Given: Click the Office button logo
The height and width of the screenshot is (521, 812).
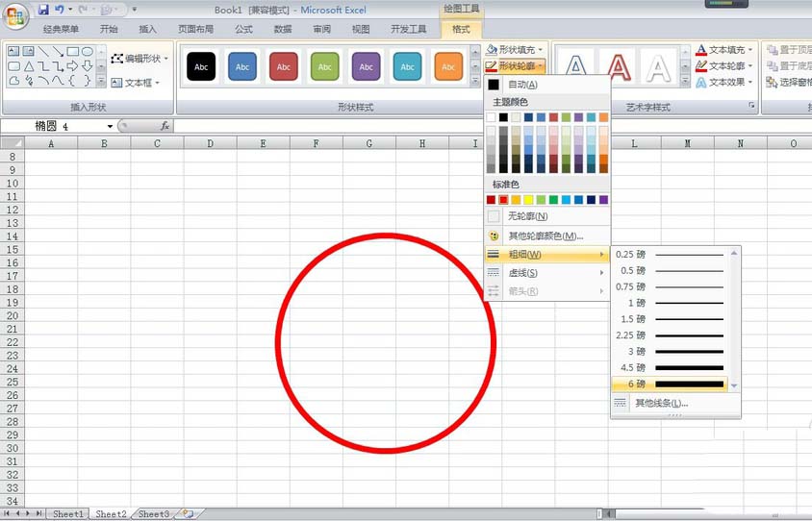Looking at the screenshot, I should (15, 16).
